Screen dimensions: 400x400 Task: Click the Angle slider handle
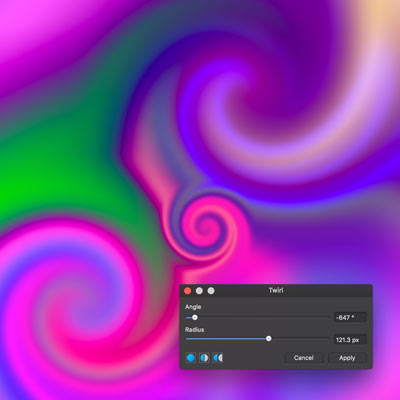(195, 318)
